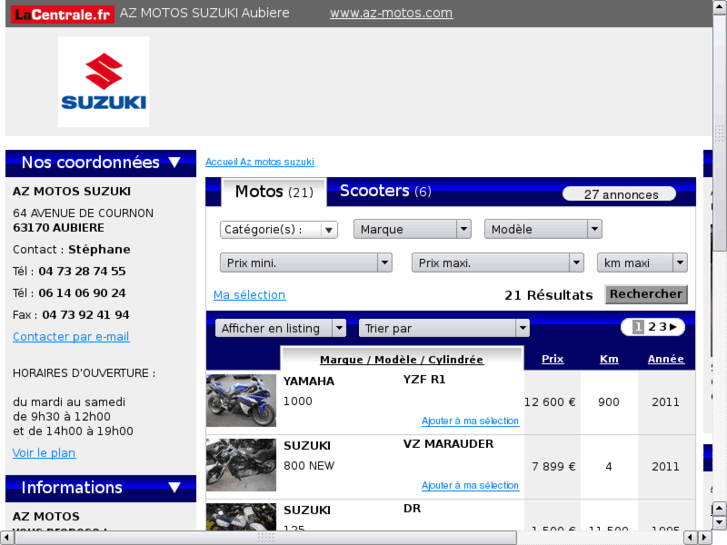The image size is (727, 545).
Task: Click the vertical scrollbar down arrow
Action: tap(720, 522)
